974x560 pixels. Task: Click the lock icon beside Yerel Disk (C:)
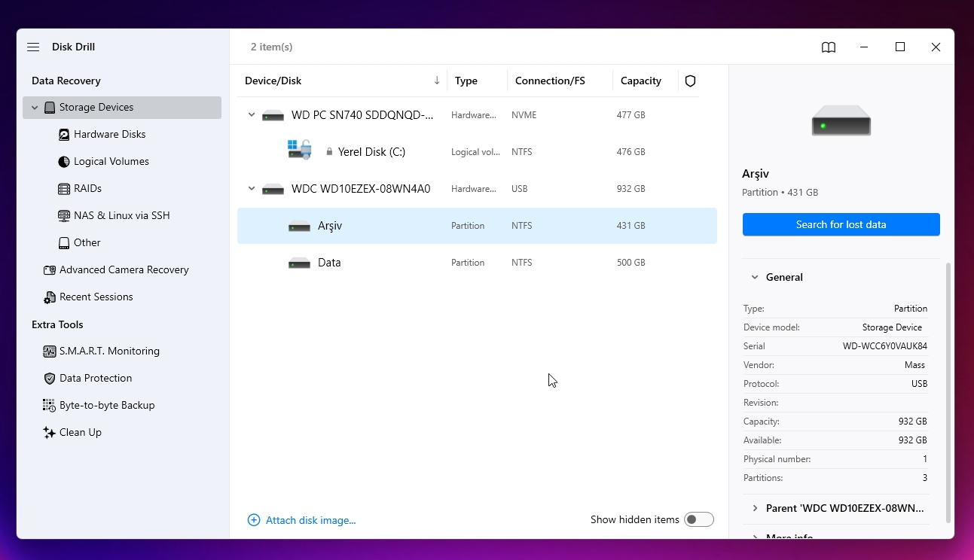[x=329, y=152]
